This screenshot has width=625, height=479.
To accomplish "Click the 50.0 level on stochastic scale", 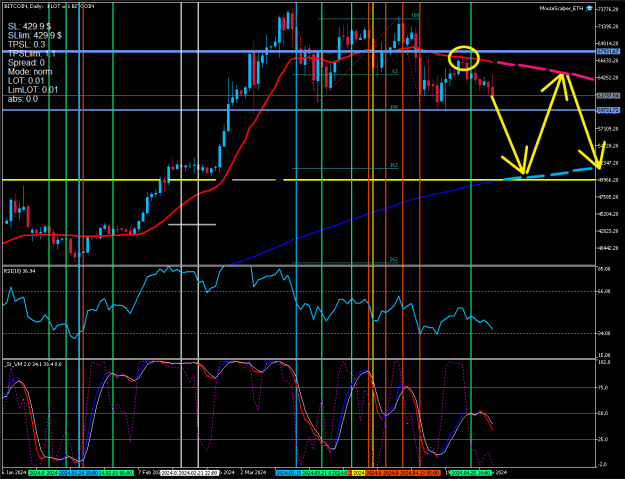I will [605, 414].
